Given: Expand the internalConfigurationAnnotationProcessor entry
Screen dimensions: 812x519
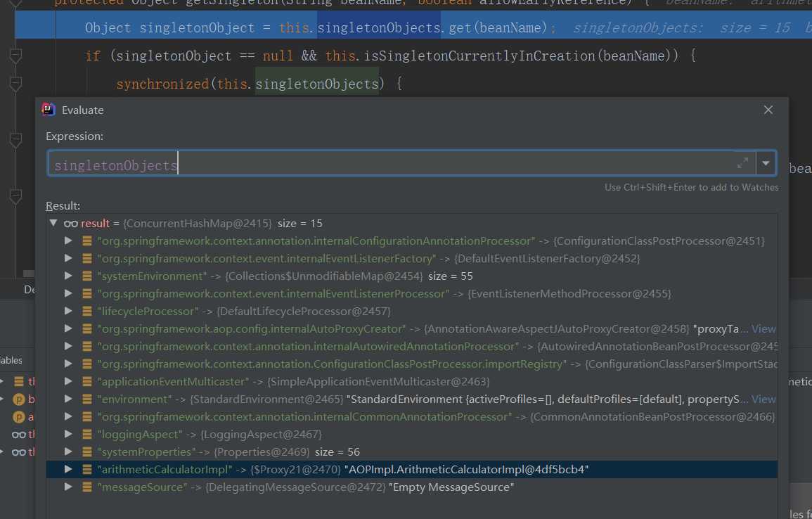Looking at the screenshot, I should pyautogui.click(x=67, y=241).
